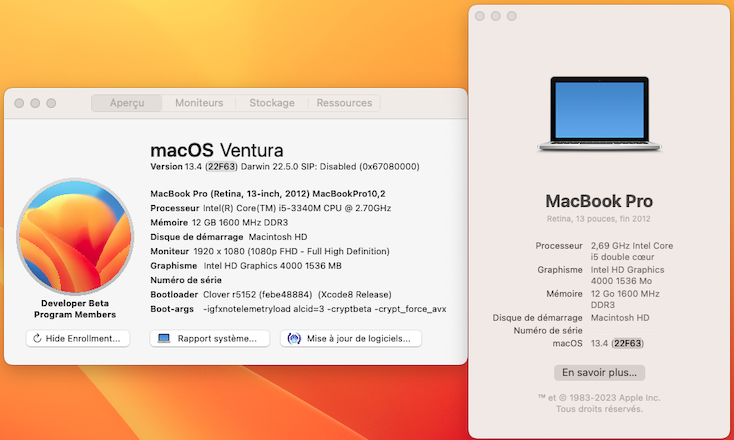Click '12 Go 1600 MHz DDR3' value
Image resolution: width=734 pixels, height=440 pixels.
click(x=625, y=299)
